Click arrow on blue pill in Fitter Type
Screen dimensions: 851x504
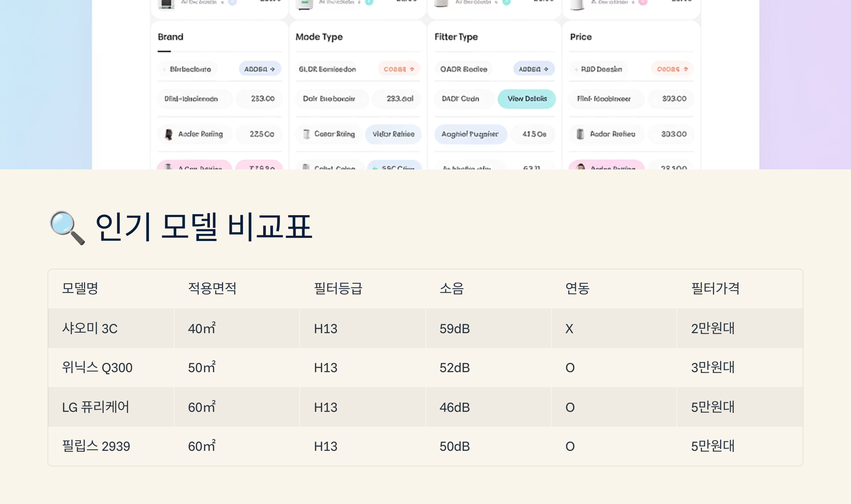click(546, 69)
